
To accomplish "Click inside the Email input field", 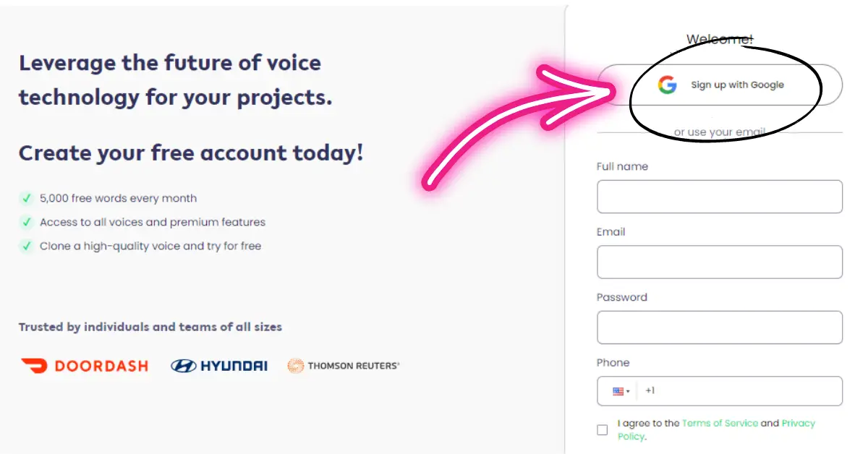I will point(720,262).
